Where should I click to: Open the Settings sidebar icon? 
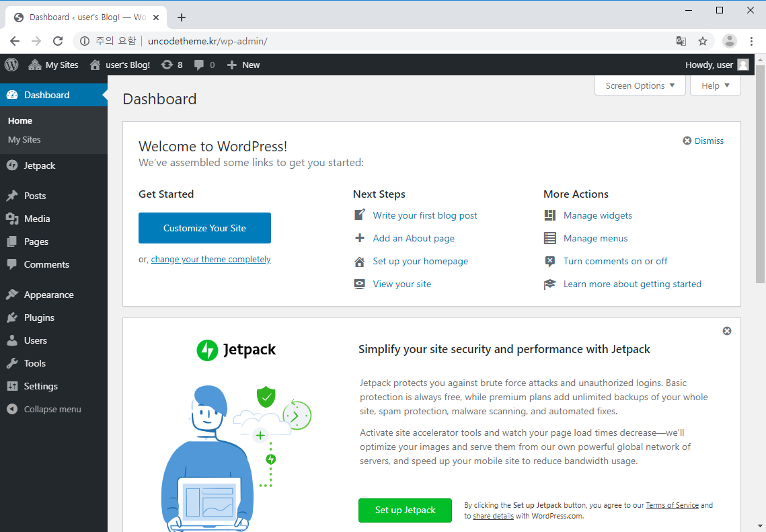pyautogui.click(x=12, y=386)
